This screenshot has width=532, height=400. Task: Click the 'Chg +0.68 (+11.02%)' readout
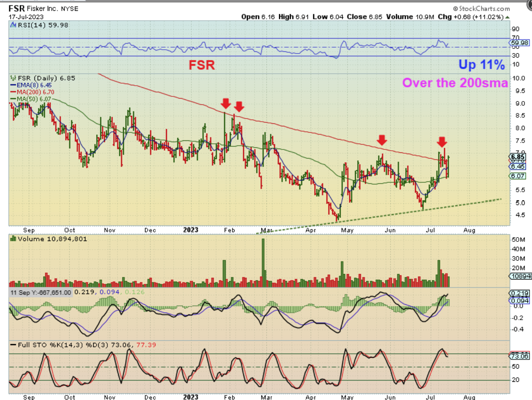[471, 17]
